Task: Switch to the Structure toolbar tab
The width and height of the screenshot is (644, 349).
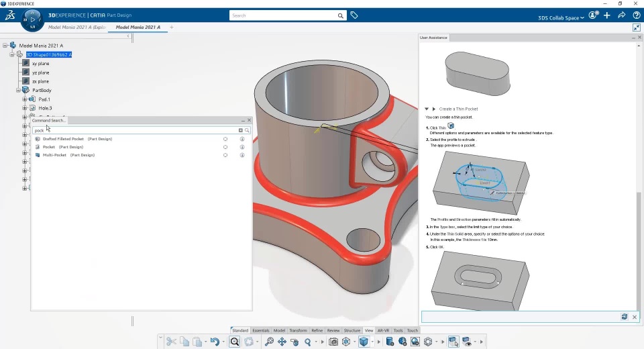Action: pyautogui.click(x=352, y=330)
